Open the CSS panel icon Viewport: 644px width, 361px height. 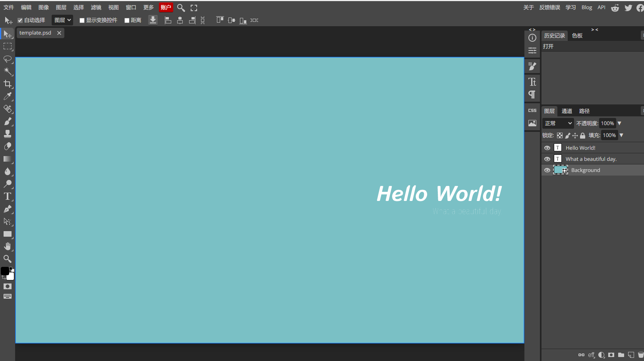[x=532, y=110]
